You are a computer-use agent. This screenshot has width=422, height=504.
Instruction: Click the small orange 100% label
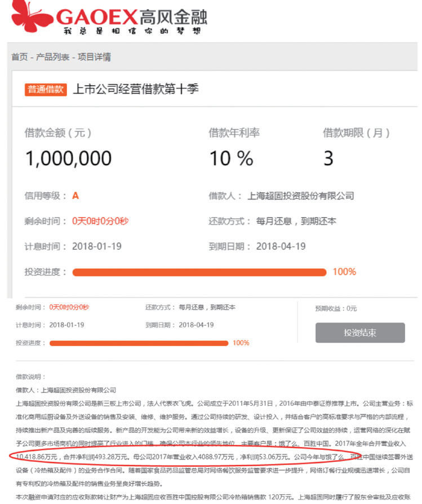point(241,343)
